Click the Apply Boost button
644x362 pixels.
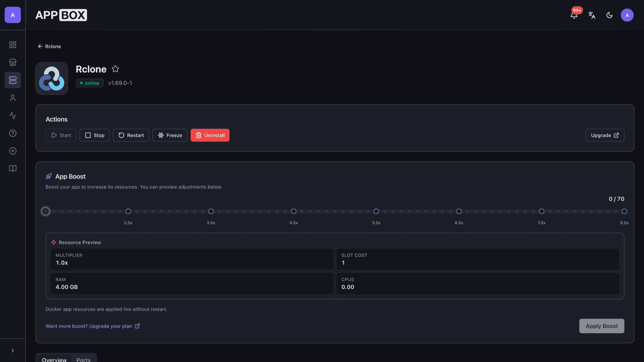(x=602, y=326)
